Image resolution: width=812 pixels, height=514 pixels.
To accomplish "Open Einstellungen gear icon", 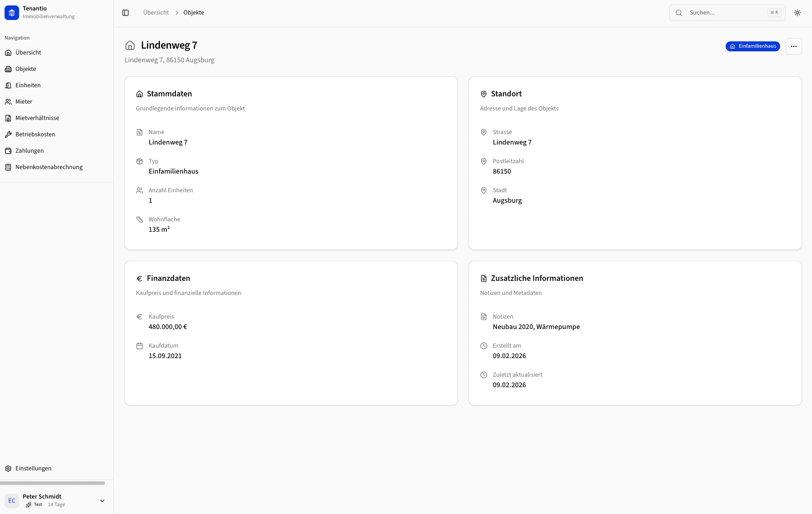I will click(x=8, y=469).
